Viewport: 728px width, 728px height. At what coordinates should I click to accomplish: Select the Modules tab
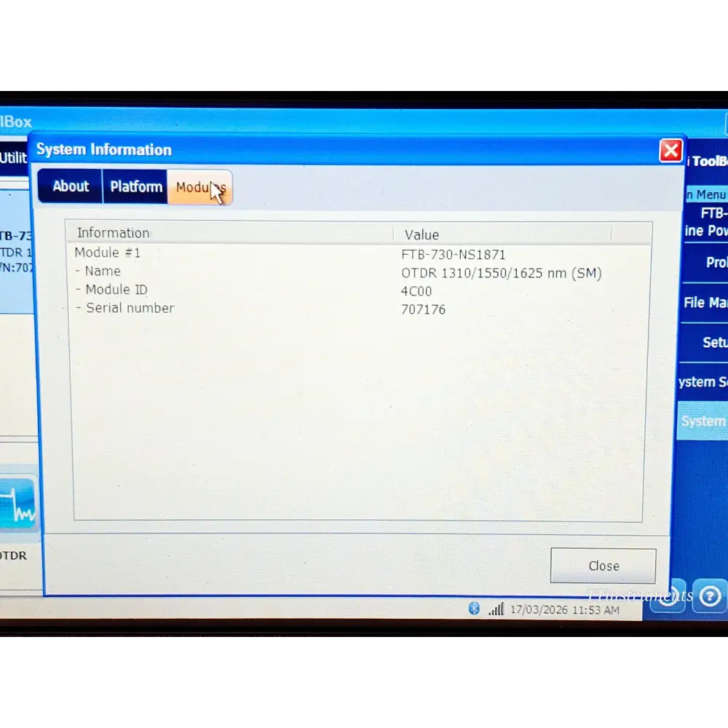[x=200, y=187]
